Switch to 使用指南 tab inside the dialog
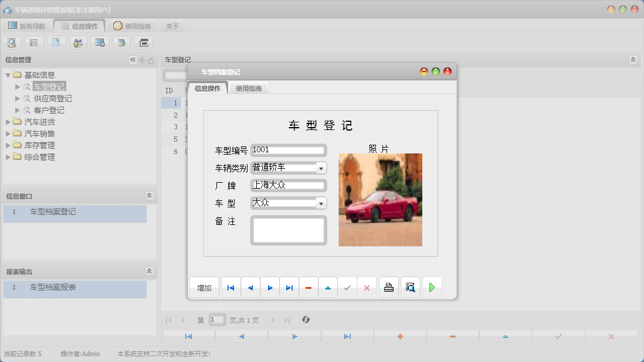Viewport: 644px width, 362px height. (249, 88)
